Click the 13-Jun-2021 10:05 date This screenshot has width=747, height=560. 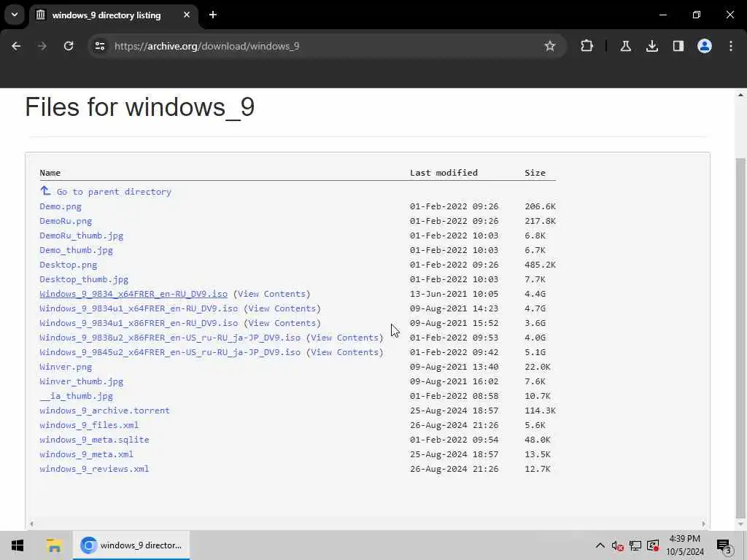[x=454, y=294]
